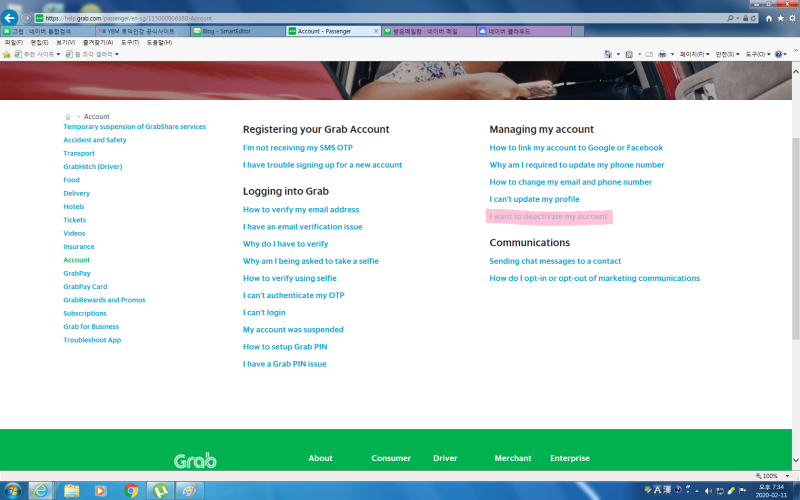This screenshot has width=800, height=500.
Task: Open the browser Home icon
Action: 769,18
